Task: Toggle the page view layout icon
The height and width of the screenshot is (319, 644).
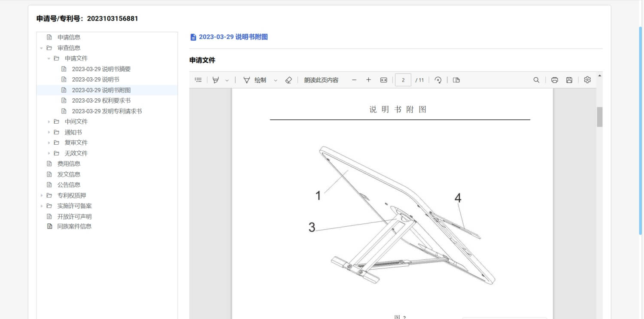Action: click(x=456, y=80)
